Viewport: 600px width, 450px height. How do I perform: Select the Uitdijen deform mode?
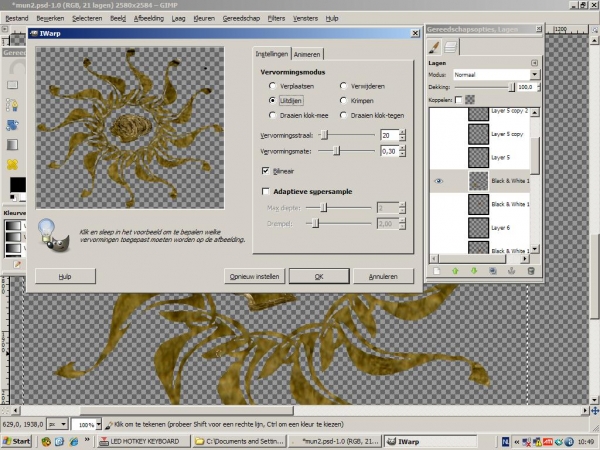272,101
